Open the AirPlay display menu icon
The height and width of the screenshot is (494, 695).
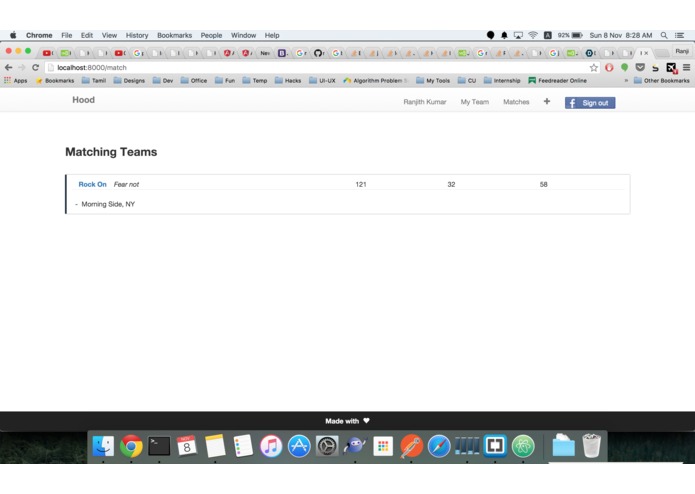coord(518,35)
